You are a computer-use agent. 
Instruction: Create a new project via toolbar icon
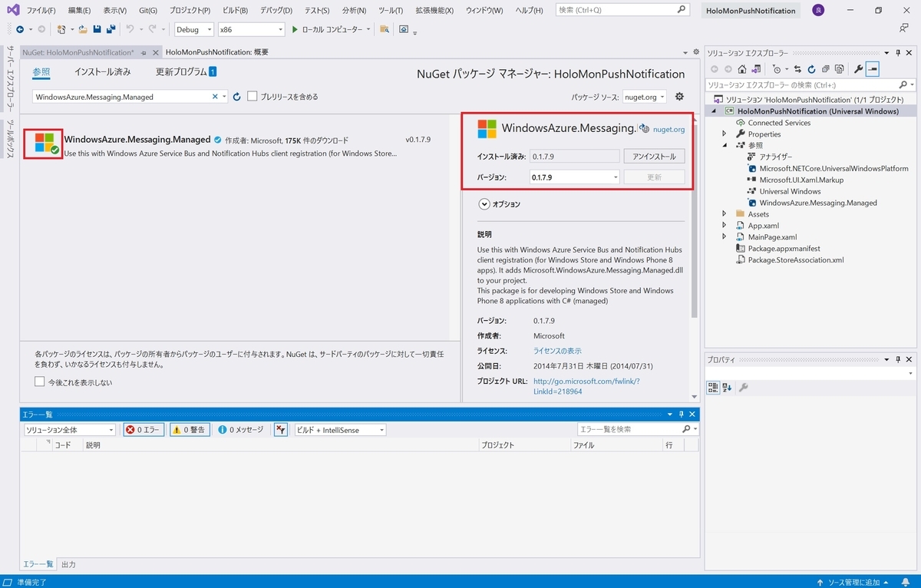61,29
